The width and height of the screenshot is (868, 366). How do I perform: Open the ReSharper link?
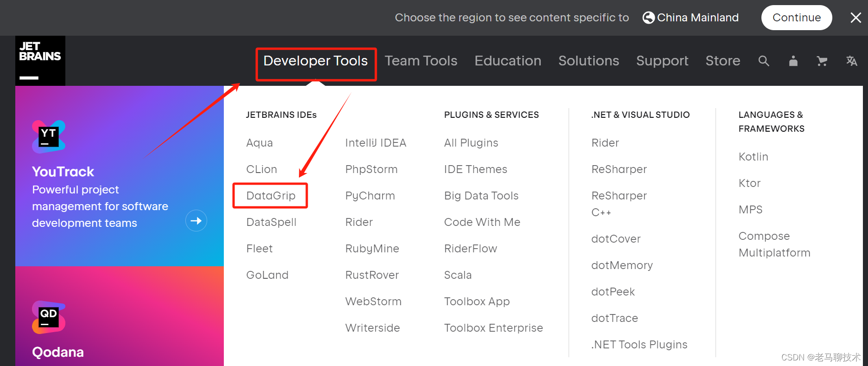pos(619,169)
